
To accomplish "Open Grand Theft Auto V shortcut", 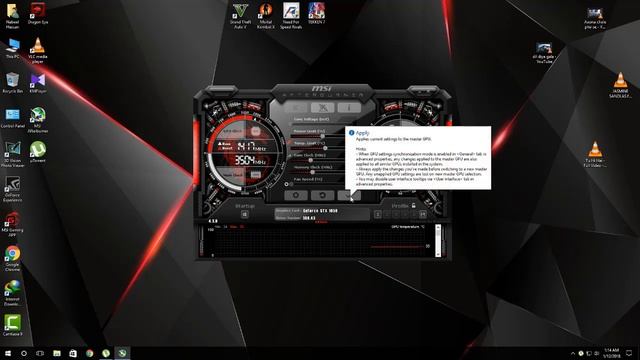I will (x=240, y=16).
